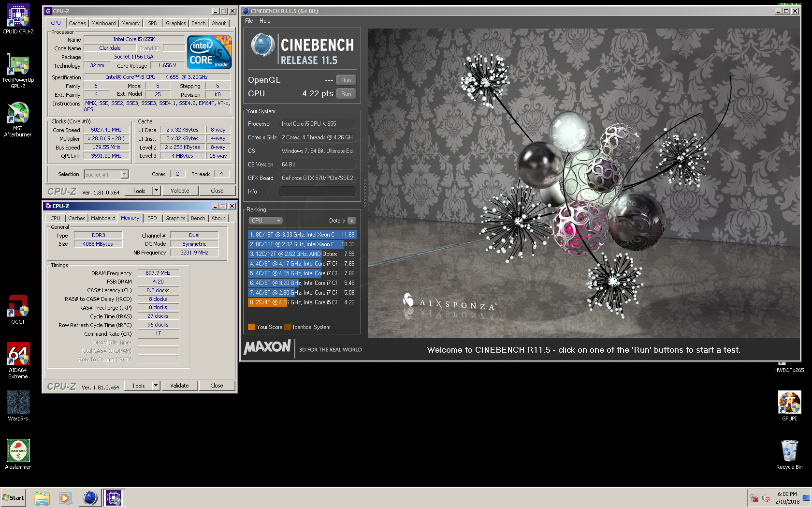Open HWBOTx265 desktop shortcut
Viewport: 812px width, 508px height.
click(x=789, y=368)
